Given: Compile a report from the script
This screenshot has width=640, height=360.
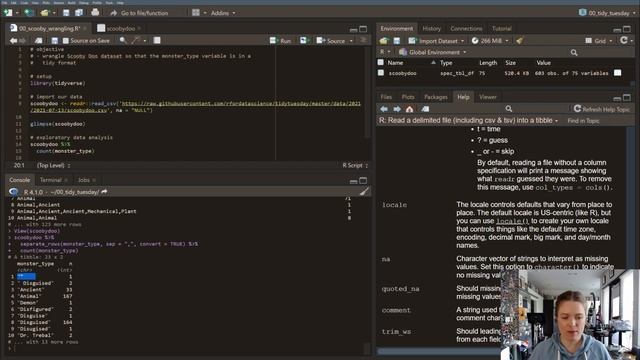Looking at the screenshot, I should (x=157, y=40).
